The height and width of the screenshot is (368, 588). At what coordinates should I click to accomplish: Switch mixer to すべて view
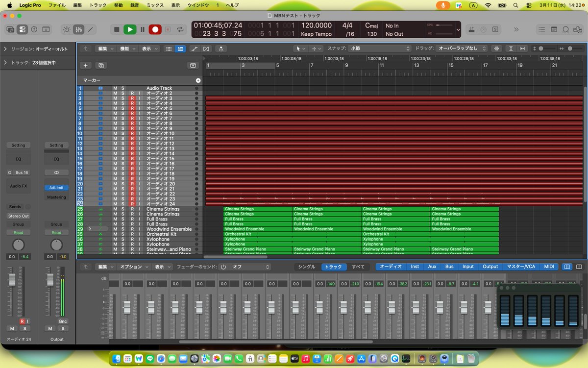point(358,267)
